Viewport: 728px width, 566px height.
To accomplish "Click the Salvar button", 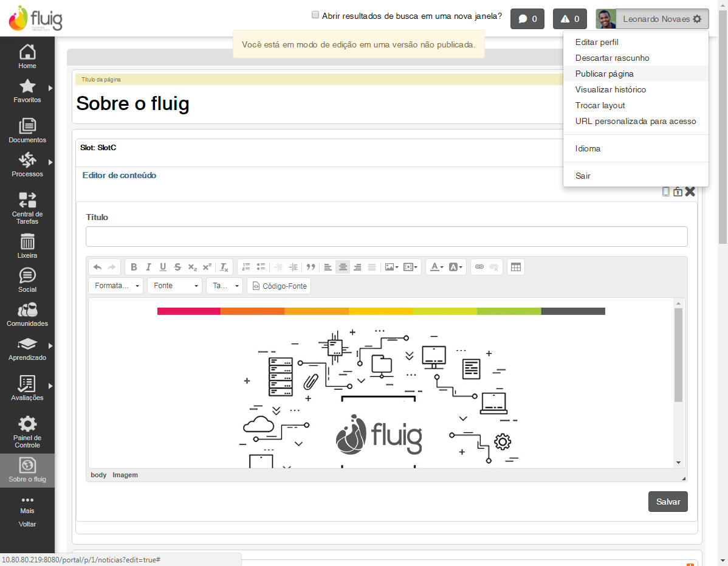I will coord(668,502).
